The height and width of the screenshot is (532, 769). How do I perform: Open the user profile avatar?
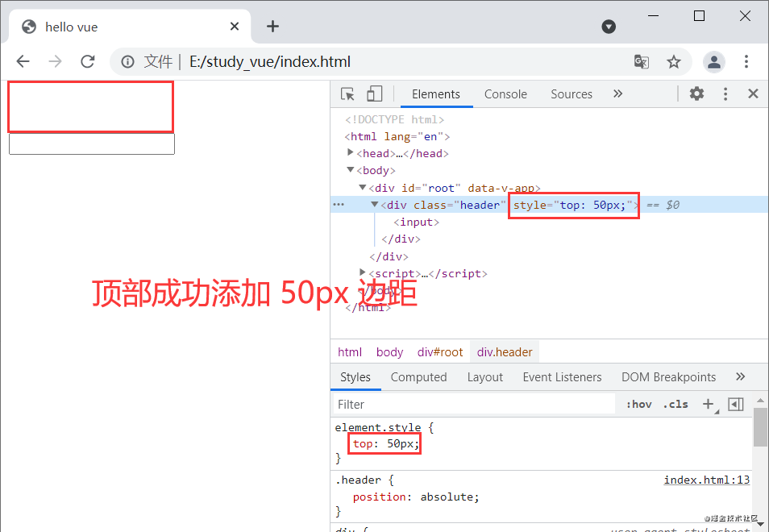pyautogui.click(x=714, y=62)
